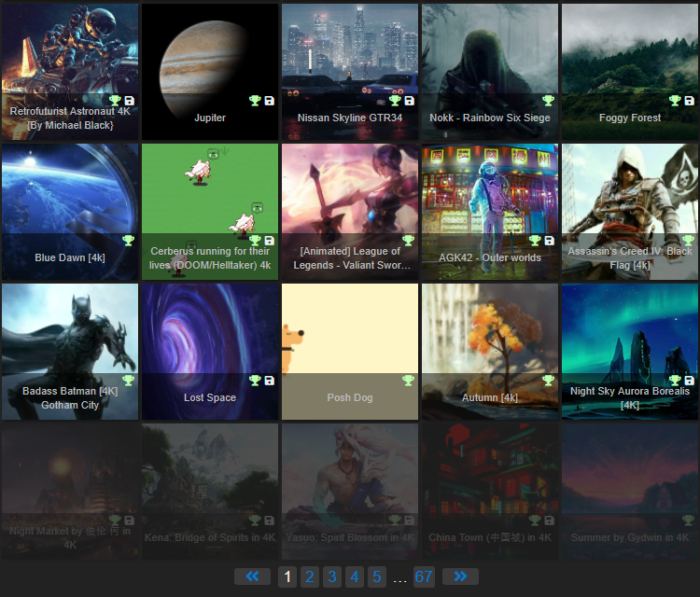
Task: Jump to page 4
Action: 355,576
